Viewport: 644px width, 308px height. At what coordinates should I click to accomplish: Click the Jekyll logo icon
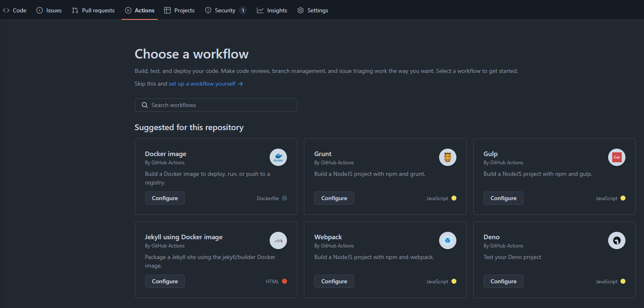pos(278,240)
